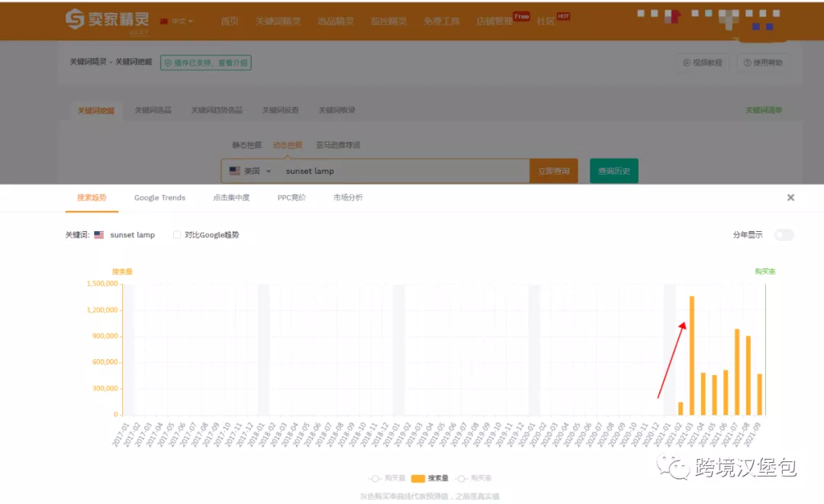Click the 立即查询 search button
This screenshot has height=504, width=824.
(x=553, y=171)
